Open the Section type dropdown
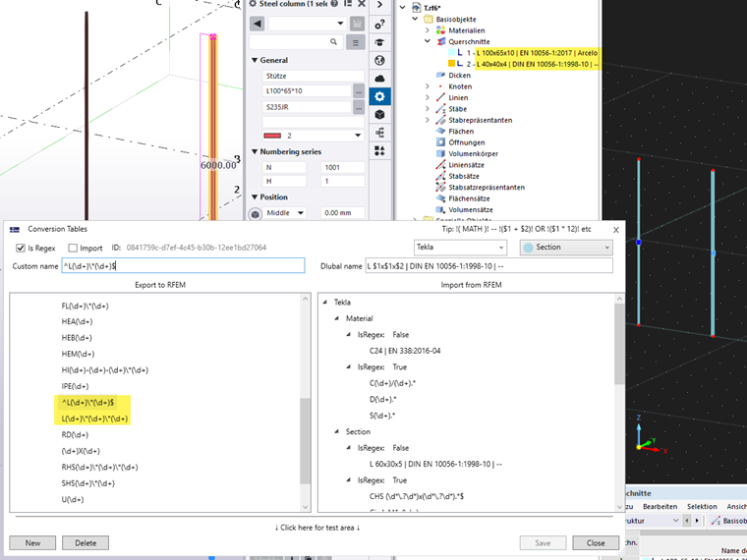The width and height of the screenshot is (747, 560). 566,248
